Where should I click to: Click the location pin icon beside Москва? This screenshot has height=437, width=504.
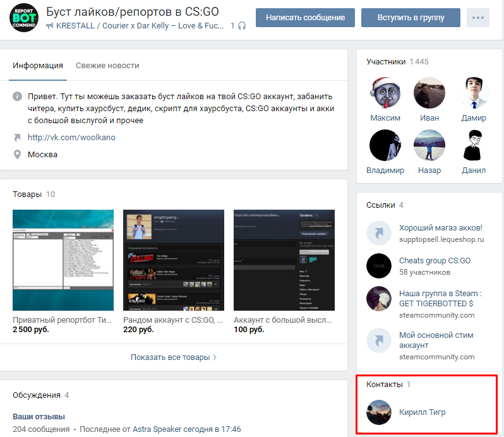[17, 155]
